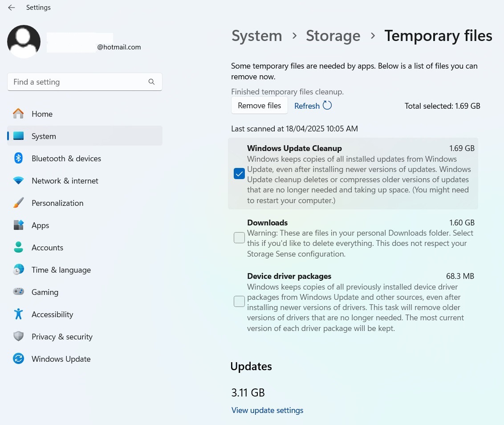Open the Network & internet Wi-Fi icon

[18, 181]
